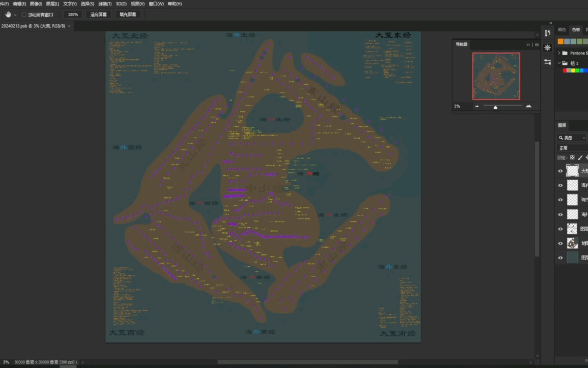Click the canvas scroll down arrow
Viewport: 588px width, 368px height.
(537, 356)
